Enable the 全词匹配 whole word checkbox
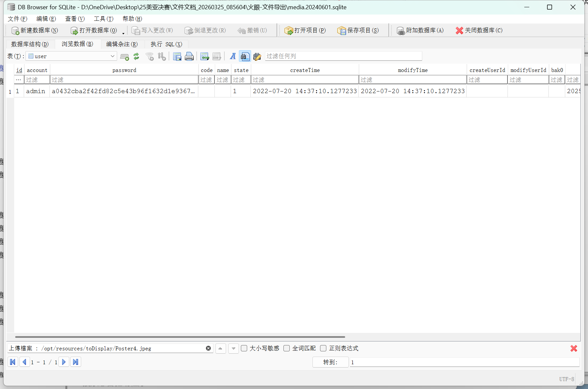Viewport: 588px width, 389px height. pyautogui.click(x=287, y=348)
